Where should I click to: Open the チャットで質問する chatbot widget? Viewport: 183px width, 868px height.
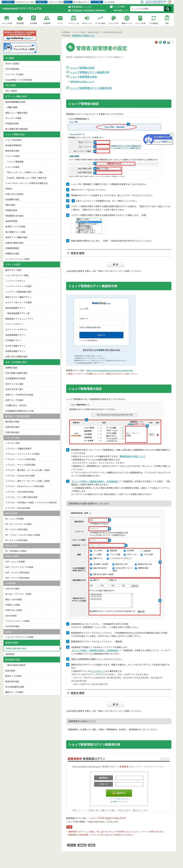tap(157, 139)
